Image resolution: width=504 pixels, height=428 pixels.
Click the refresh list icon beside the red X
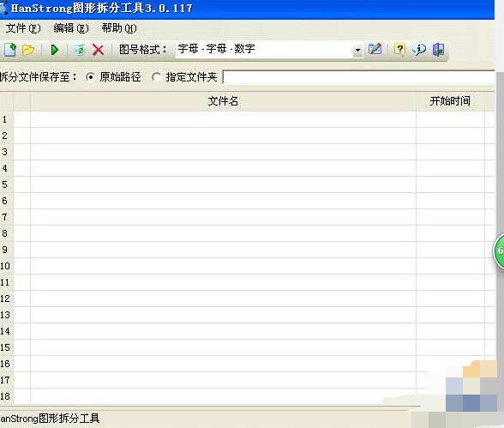coord(80,50)
